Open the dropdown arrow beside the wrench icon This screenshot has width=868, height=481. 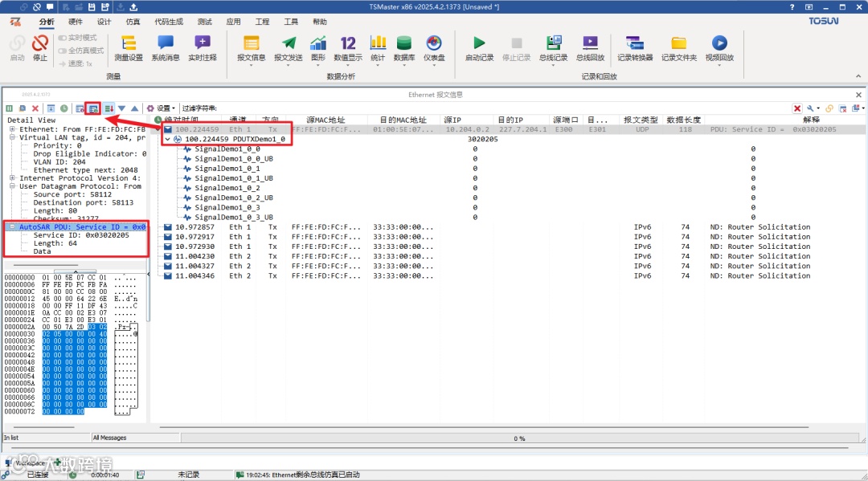point(819,108)
